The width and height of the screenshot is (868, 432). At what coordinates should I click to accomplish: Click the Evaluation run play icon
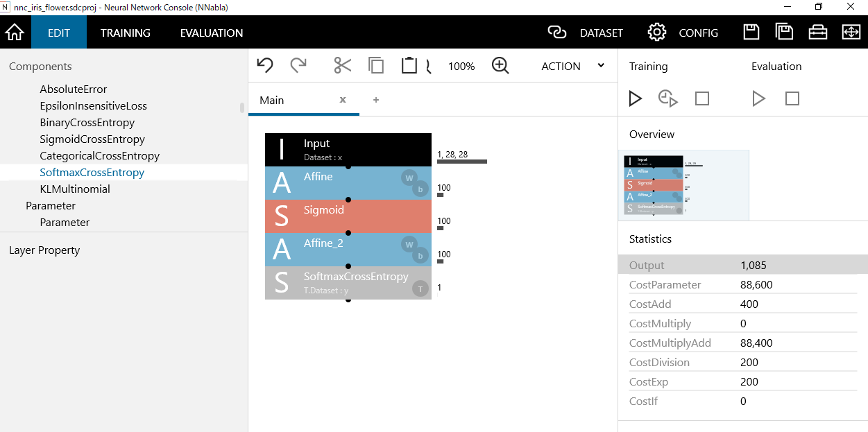coord(758,98)
